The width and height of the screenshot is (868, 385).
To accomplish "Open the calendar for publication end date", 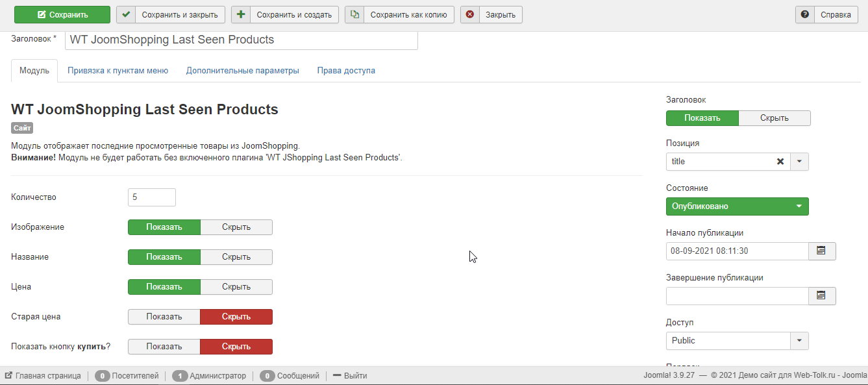I will [821, 295].
